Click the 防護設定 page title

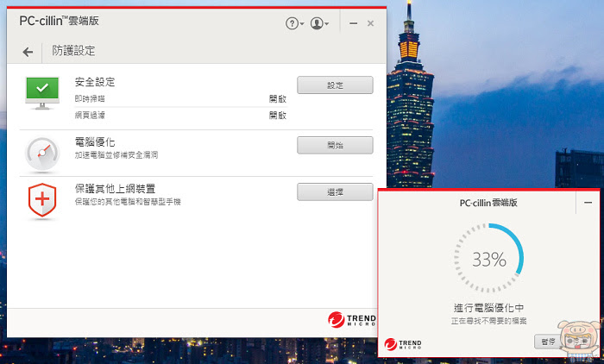click(73, 51)
